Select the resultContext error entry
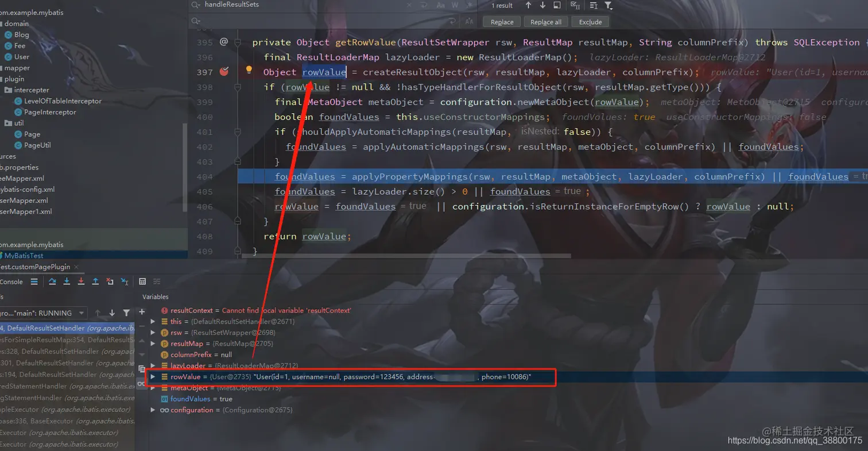The image size is (868, 451). (256, 310)
